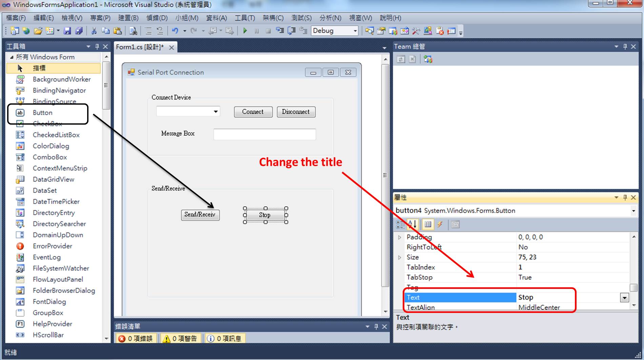Open the button4 object selector dropdown
644x360 pixels.
633,211
